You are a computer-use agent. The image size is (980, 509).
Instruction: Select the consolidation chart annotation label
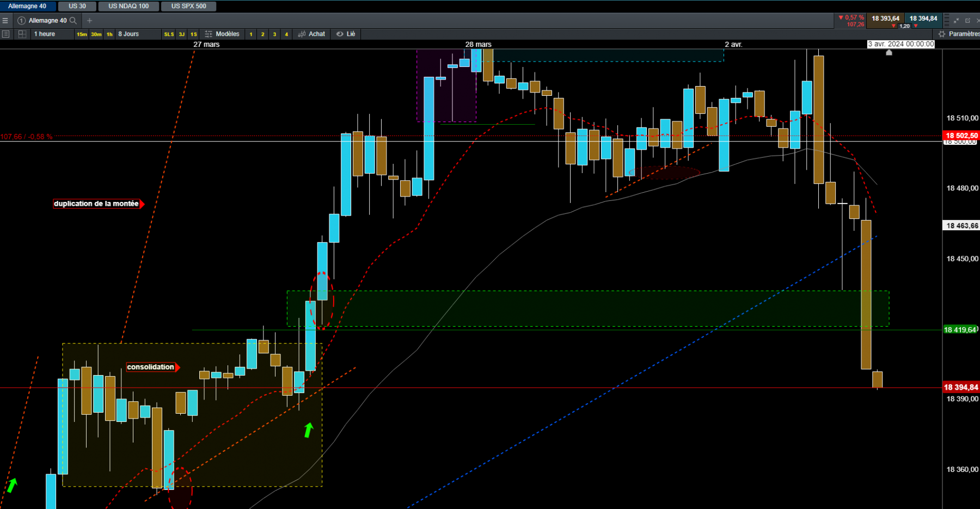click(151, 367)
